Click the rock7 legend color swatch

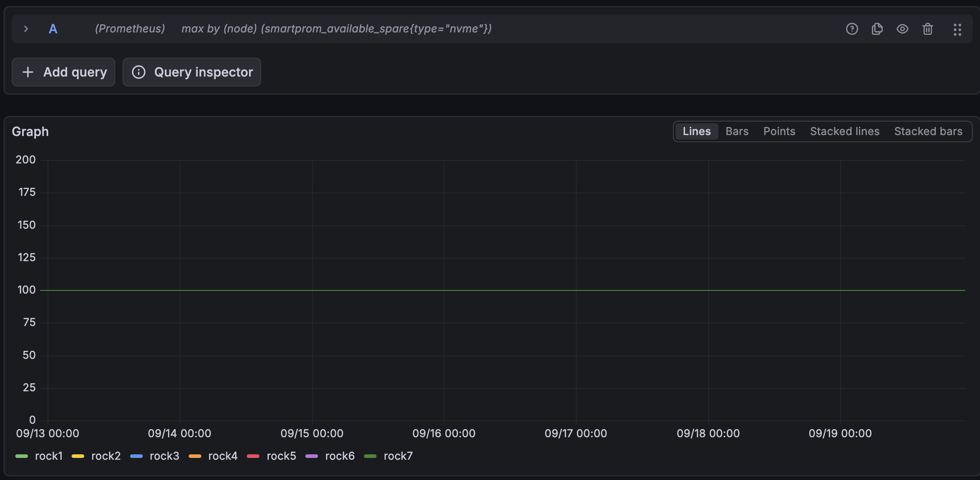(370, 456)
